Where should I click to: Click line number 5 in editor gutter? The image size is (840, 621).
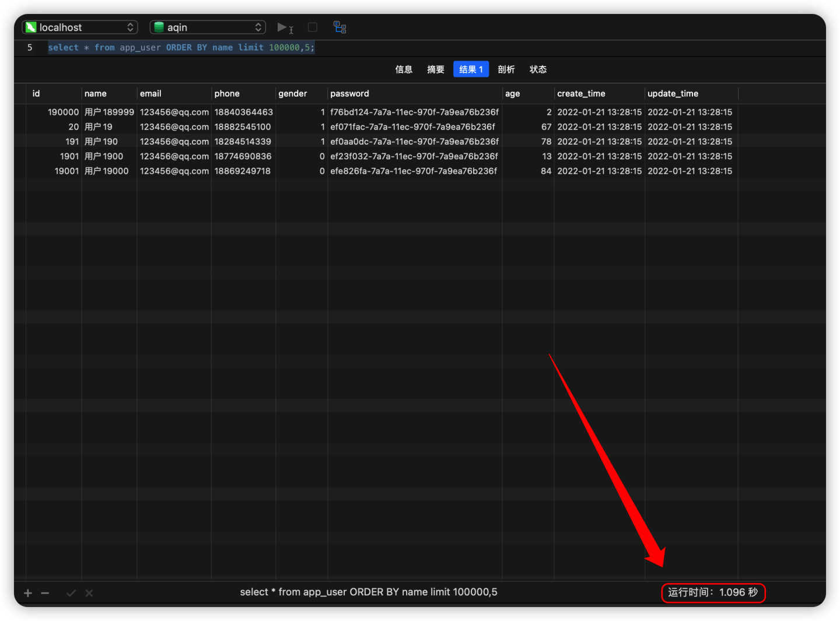(x=30, y=47)
